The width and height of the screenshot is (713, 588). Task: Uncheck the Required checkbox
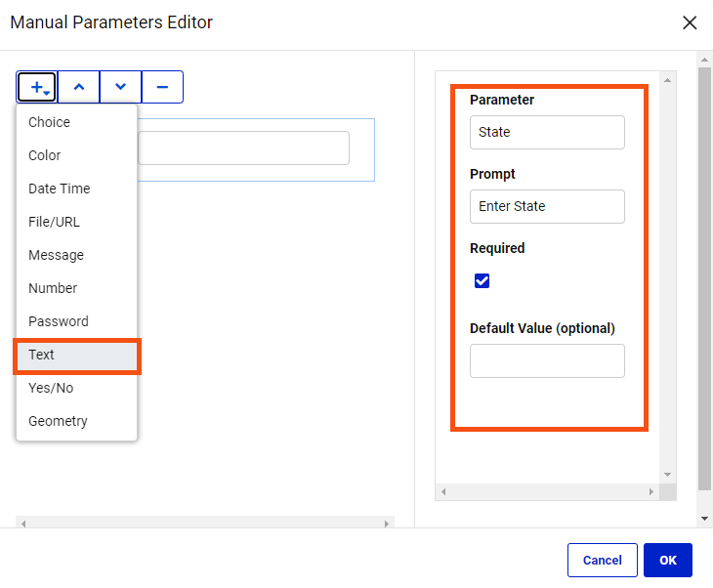point(482,281)
